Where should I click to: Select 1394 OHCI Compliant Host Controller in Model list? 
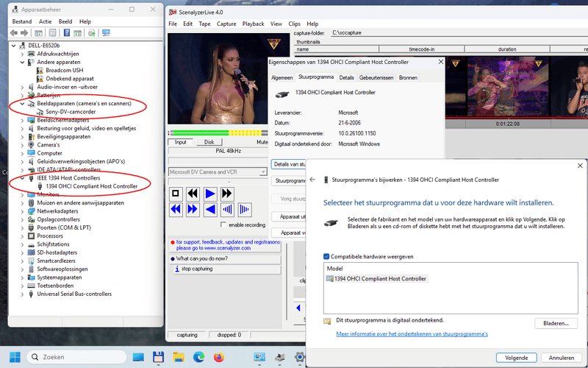(x=376, y=279)
